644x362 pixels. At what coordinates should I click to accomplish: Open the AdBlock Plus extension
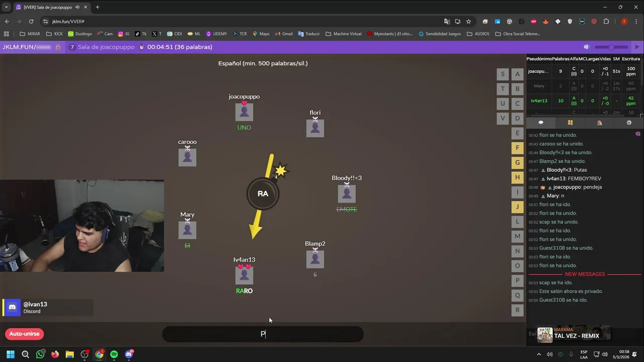(x=534, y=22)
